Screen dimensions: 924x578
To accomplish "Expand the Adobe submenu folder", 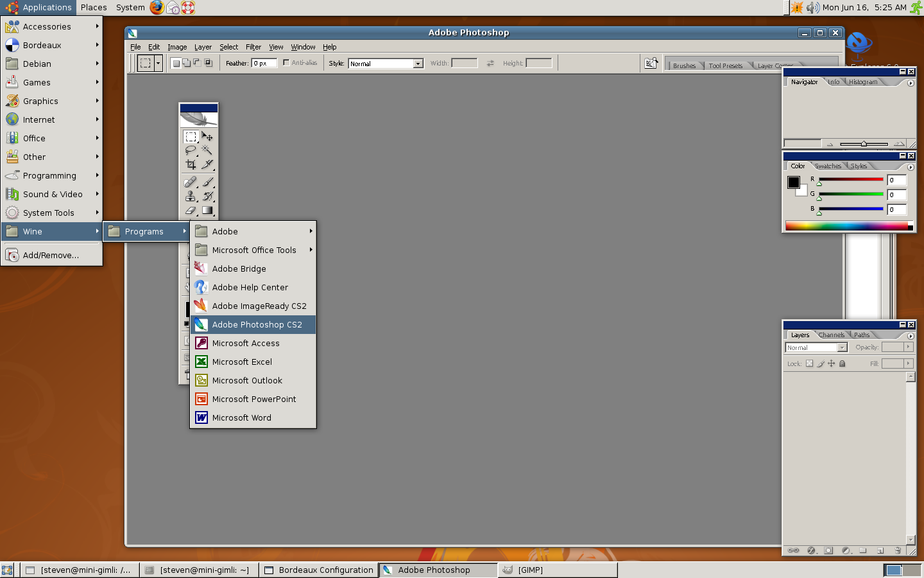I will [x=253, y=231].
